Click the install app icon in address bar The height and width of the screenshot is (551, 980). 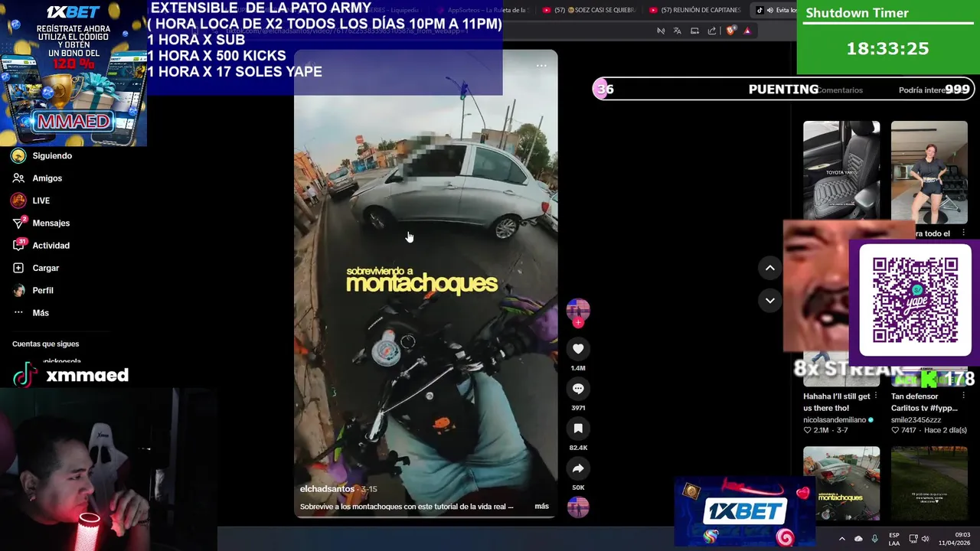click(695, 31)
